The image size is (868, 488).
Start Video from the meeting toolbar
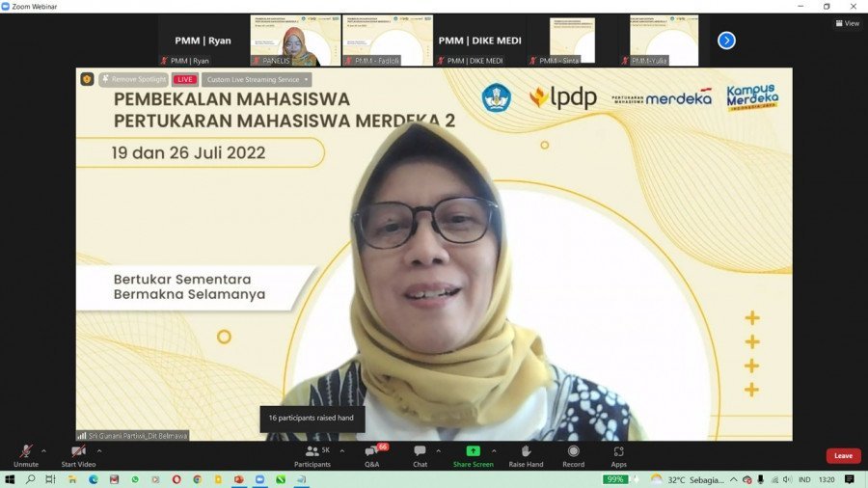pos(78,453)
